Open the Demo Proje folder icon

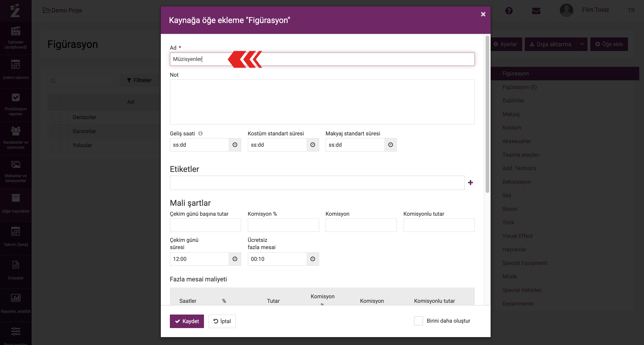46,10
